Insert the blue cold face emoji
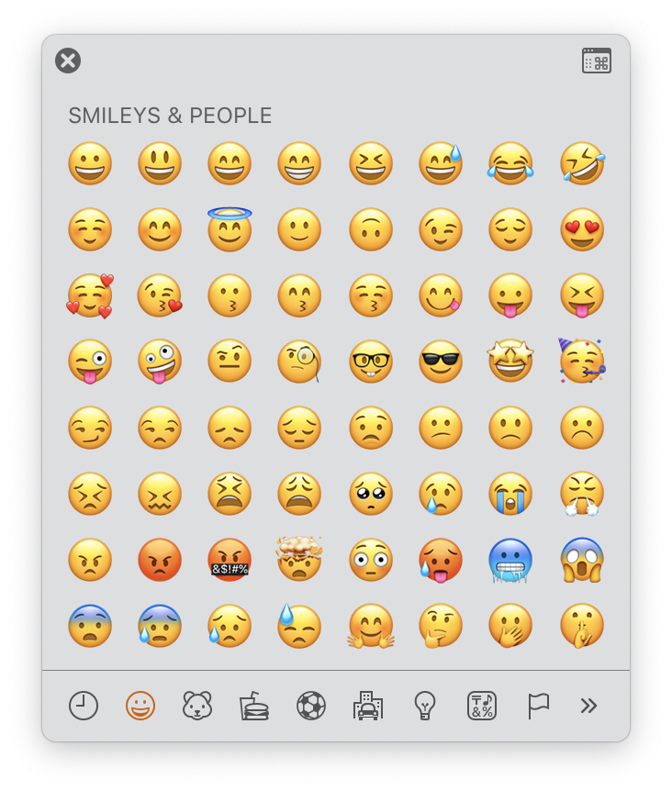672x791 pixels. pos(510,560)
